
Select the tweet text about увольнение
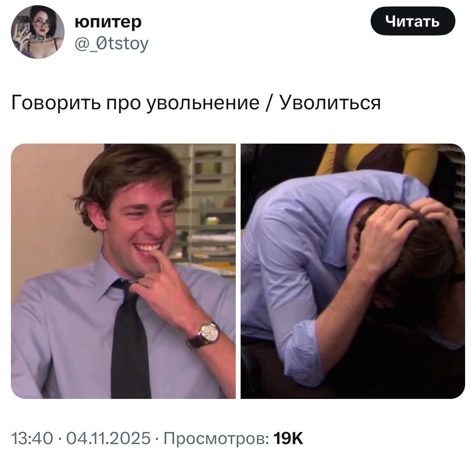click(196, 102)
